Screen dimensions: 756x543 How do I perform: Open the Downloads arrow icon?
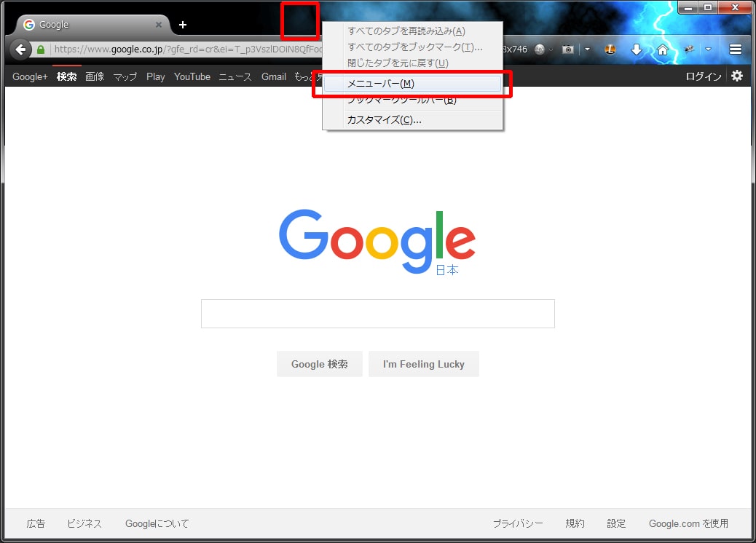(637, 49)
